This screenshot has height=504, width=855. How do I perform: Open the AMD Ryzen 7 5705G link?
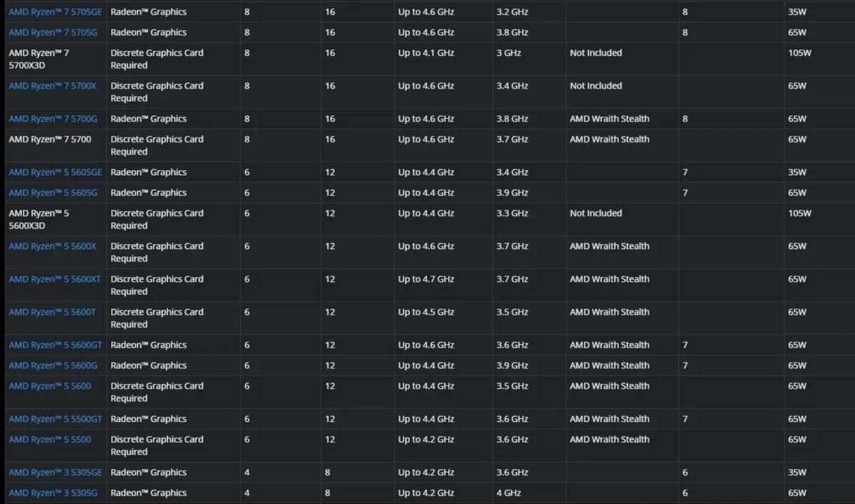point(53,33)
